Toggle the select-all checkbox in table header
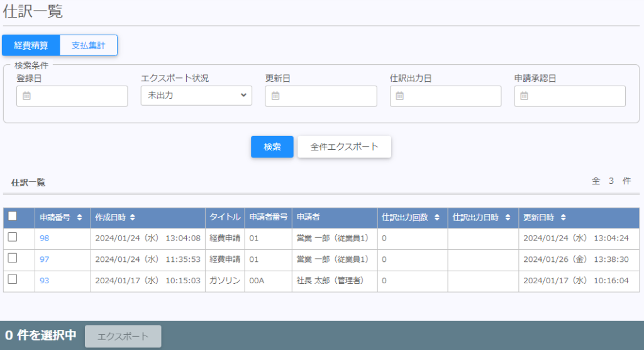 pos(13,217)
